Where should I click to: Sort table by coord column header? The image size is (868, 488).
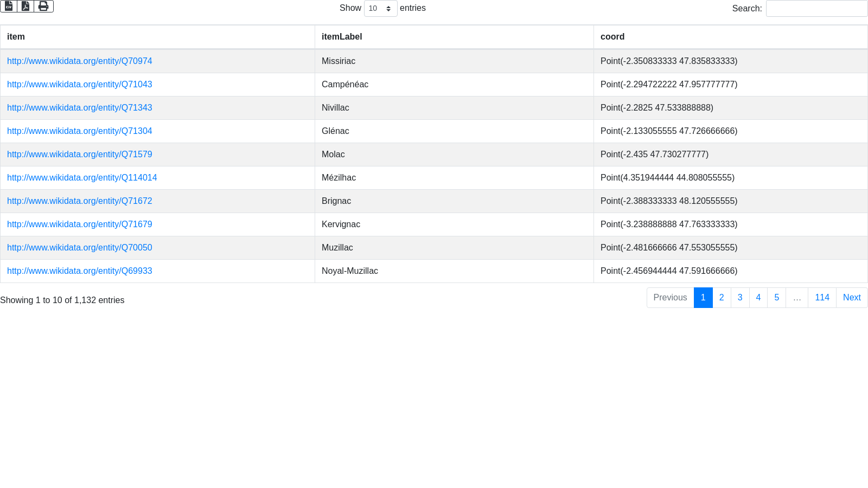pos(612,37)
